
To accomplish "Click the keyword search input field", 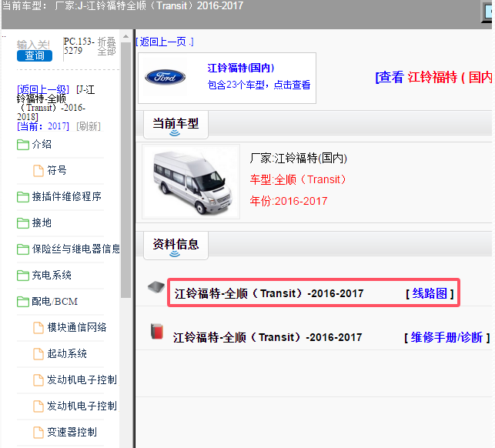I will tap(33, 45).
